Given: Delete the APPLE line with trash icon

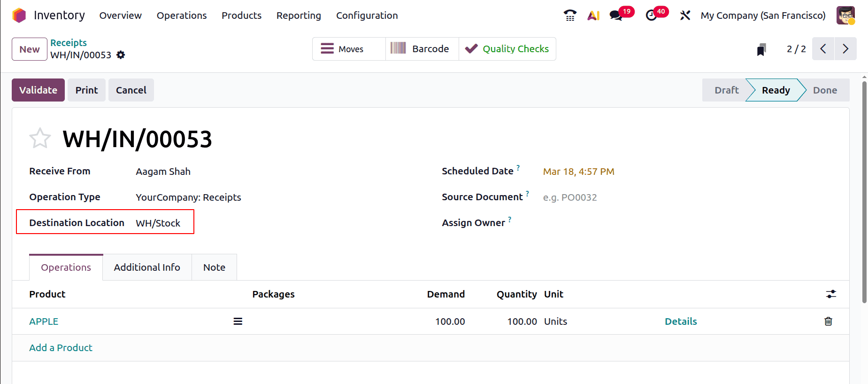Looking at the screenshot, I should point(828,321).
